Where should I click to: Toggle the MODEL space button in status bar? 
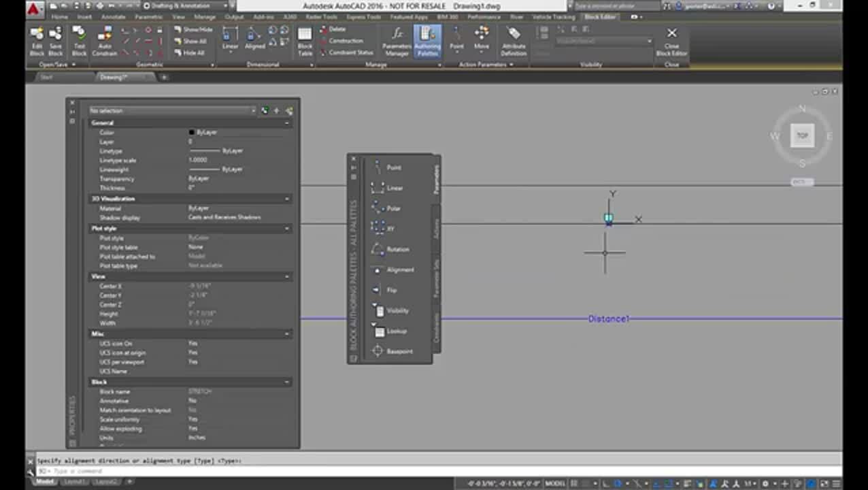coord(555,483)
